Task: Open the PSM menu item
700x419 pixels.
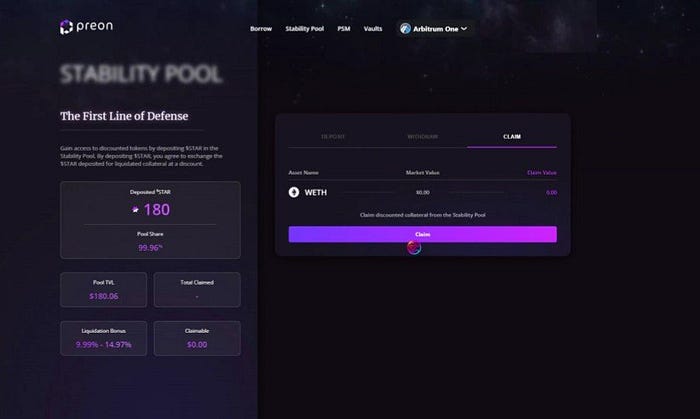Action: 344,29
